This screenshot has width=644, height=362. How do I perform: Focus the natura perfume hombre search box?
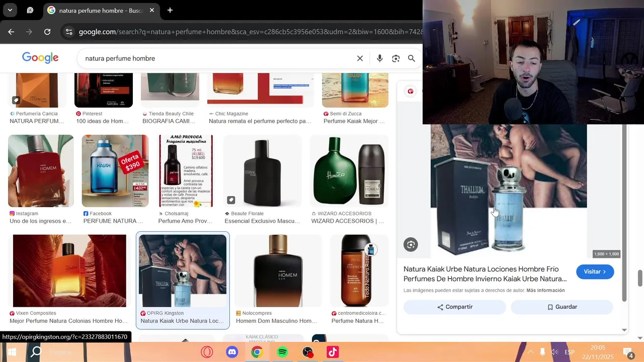pos(216,58)
